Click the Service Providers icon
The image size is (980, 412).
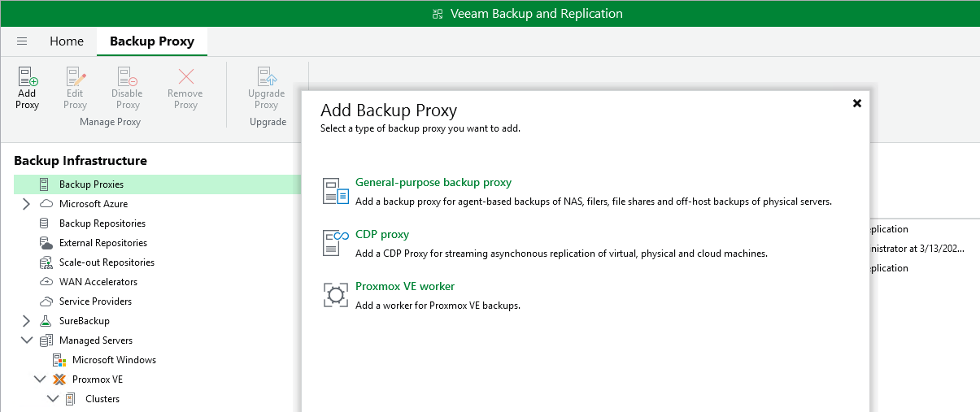click(x=46, y=301)
